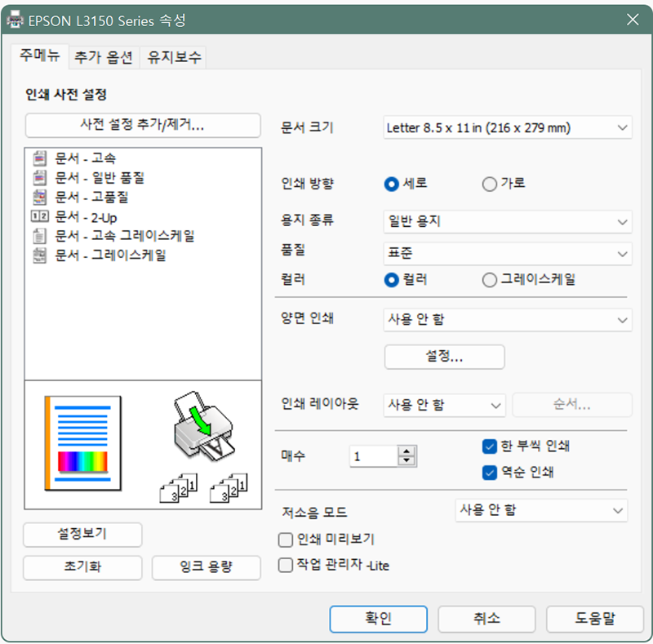Viewport: 653px width, 644px height.
Task: Click the printer icon in title bar
Action: click(16, 20)
